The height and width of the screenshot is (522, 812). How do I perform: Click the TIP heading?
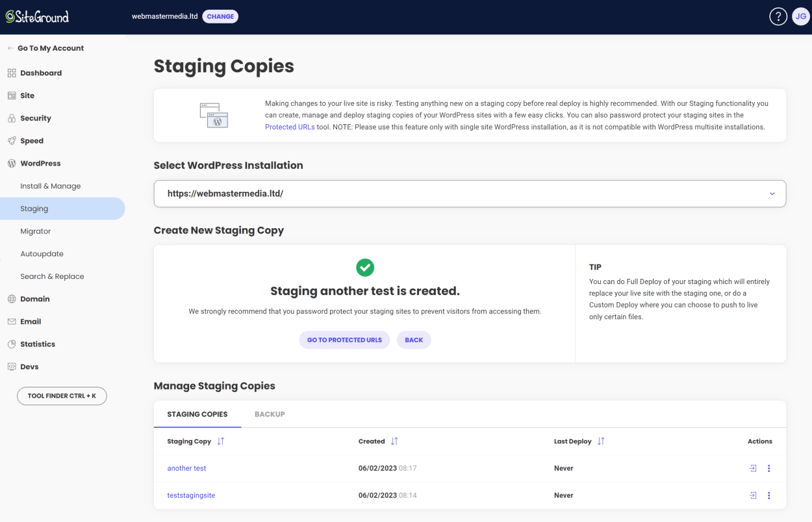point(595,267)
